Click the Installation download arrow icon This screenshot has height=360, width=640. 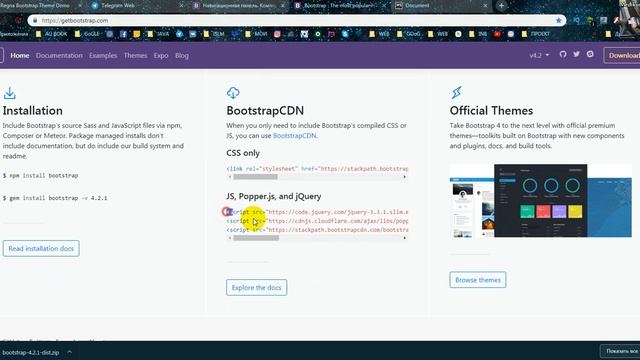tap(10, 93)
